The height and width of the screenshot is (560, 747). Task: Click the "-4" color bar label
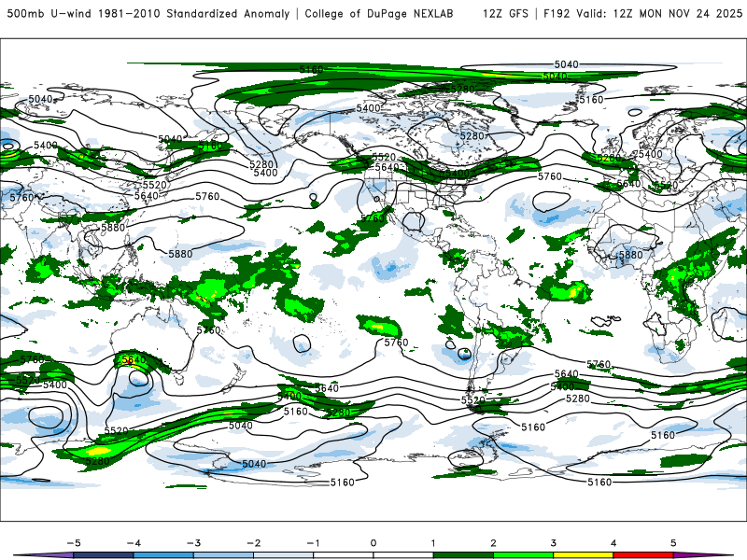tap(134, 543)
